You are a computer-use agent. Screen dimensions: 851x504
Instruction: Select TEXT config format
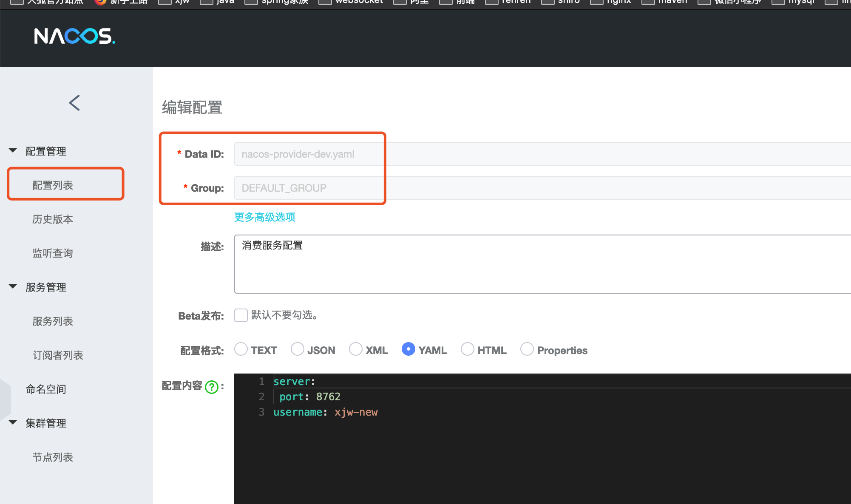click(x=241, y=349)
